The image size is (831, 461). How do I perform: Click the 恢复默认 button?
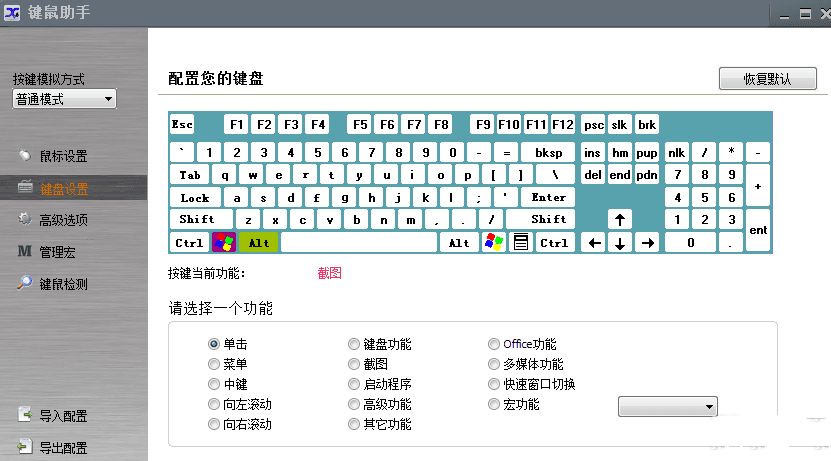pos(767,79)
